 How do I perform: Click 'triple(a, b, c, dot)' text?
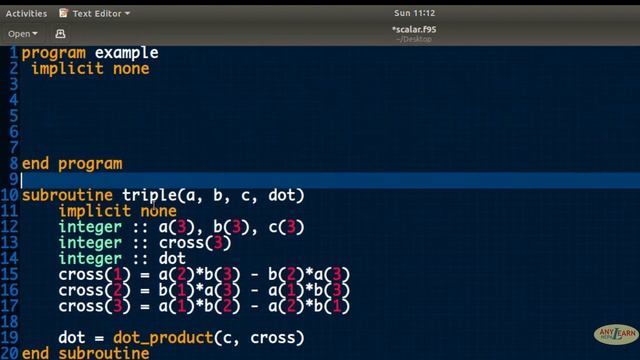point(213,196)
